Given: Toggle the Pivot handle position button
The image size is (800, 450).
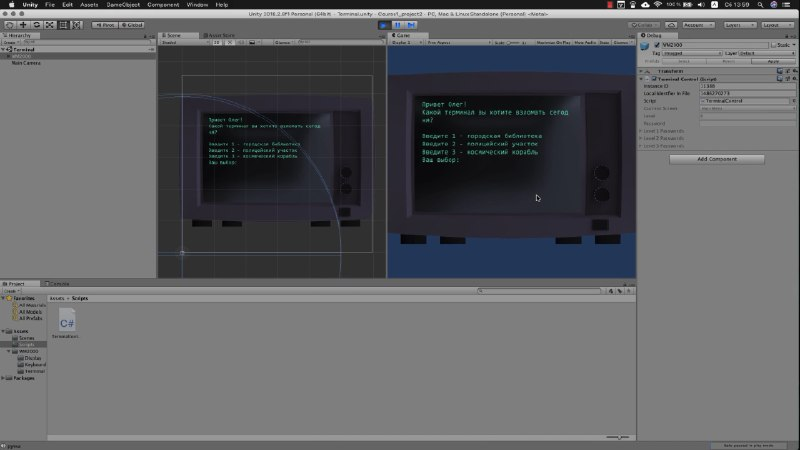Looking at the screenshot, I should (x=105, y=25).
